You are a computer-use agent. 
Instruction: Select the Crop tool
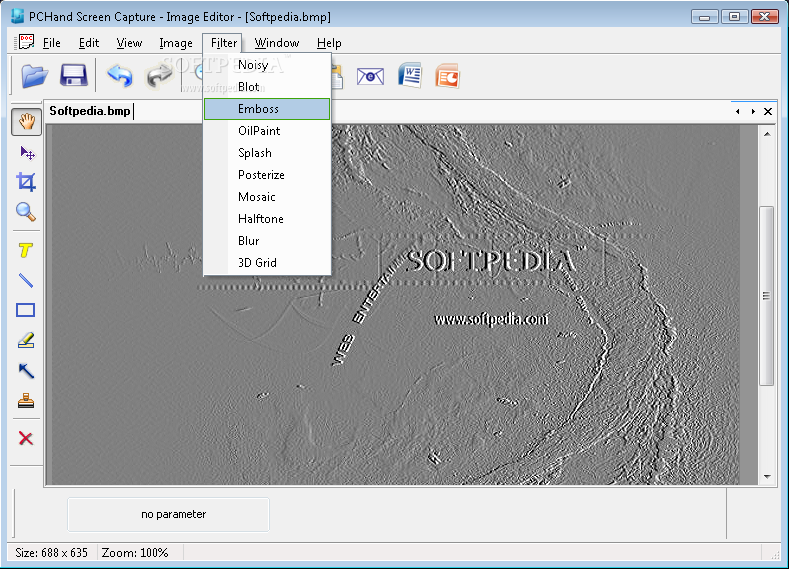pos(26,182)
